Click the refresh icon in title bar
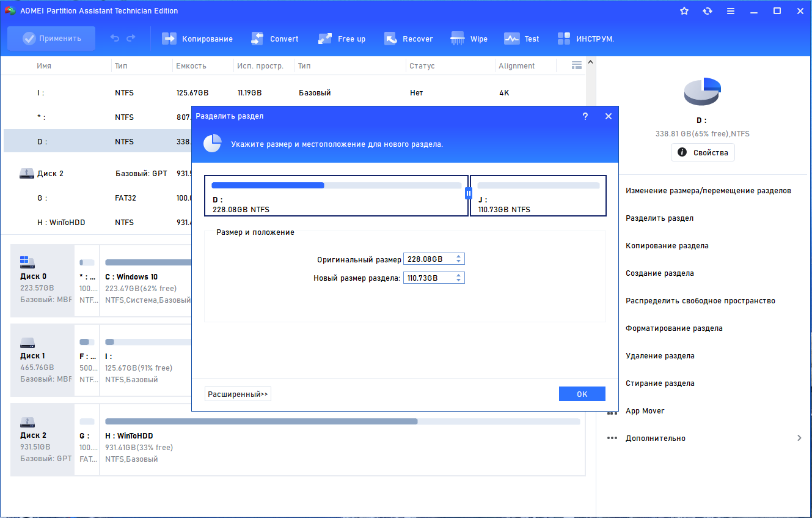 pos(708,11)
